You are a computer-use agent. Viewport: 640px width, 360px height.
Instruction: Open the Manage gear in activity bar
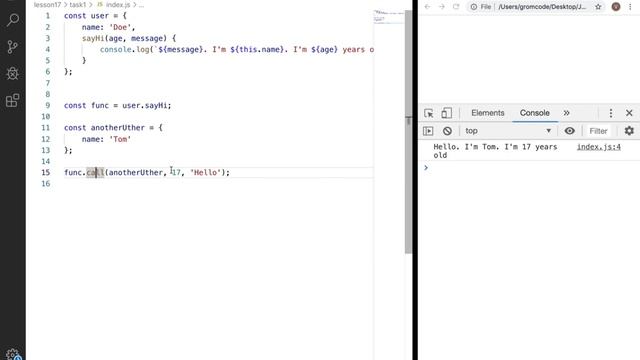point(13,354)
